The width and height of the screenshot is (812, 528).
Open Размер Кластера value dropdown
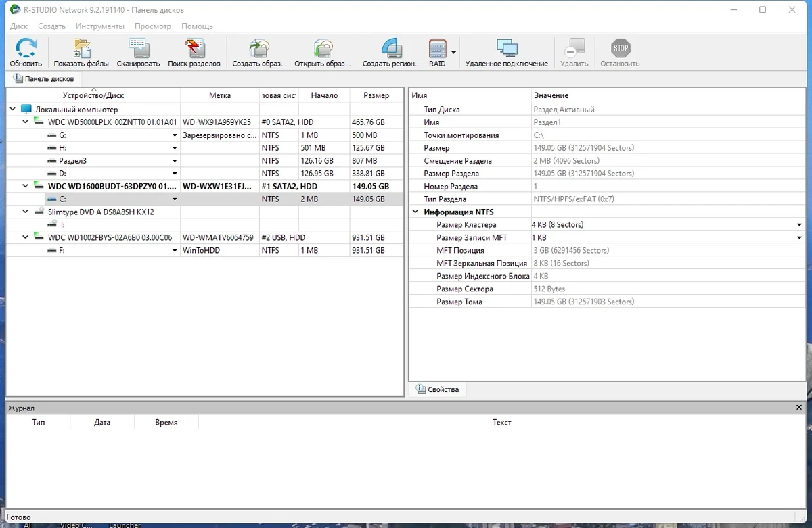[799, 225]
